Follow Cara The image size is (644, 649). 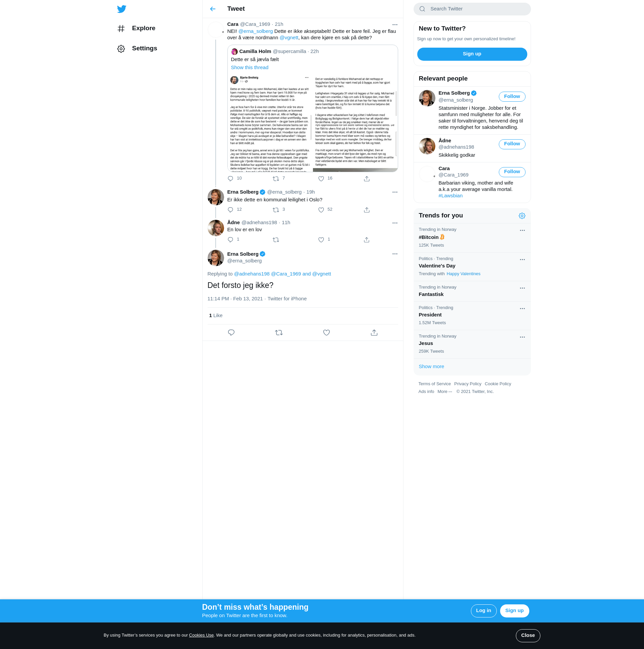[512, 172]
